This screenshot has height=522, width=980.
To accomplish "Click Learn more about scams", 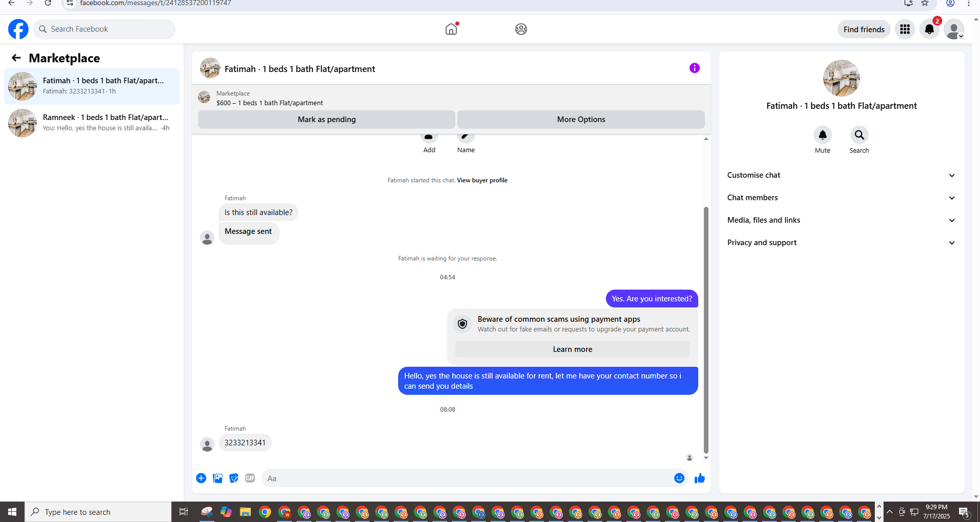I will 573,349.
